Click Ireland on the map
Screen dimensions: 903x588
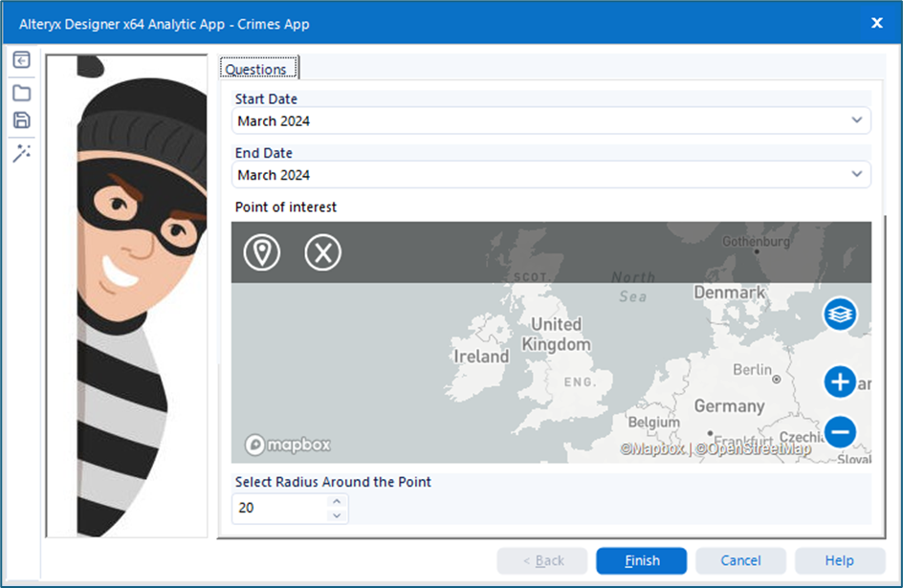481,357
